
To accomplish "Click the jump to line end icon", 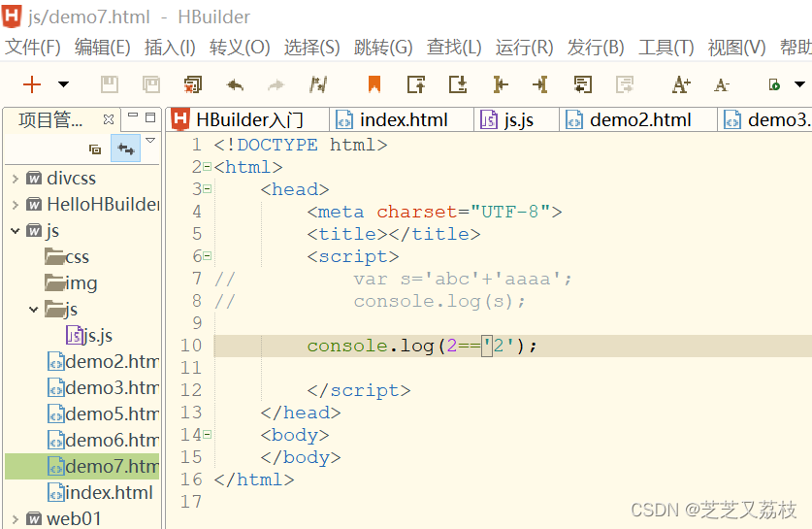I will click(x=540, y=84).
